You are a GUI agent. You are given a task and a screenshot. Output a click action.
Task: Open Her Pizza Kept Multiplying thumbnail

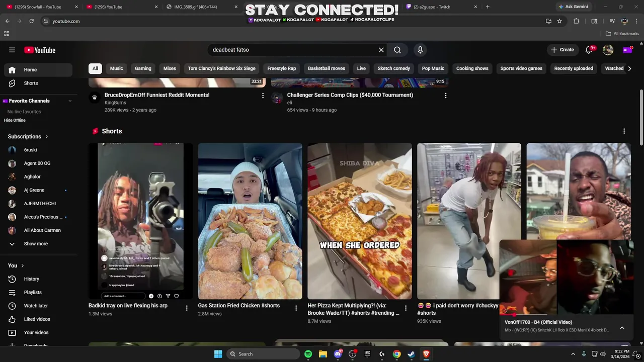(360, 221)
